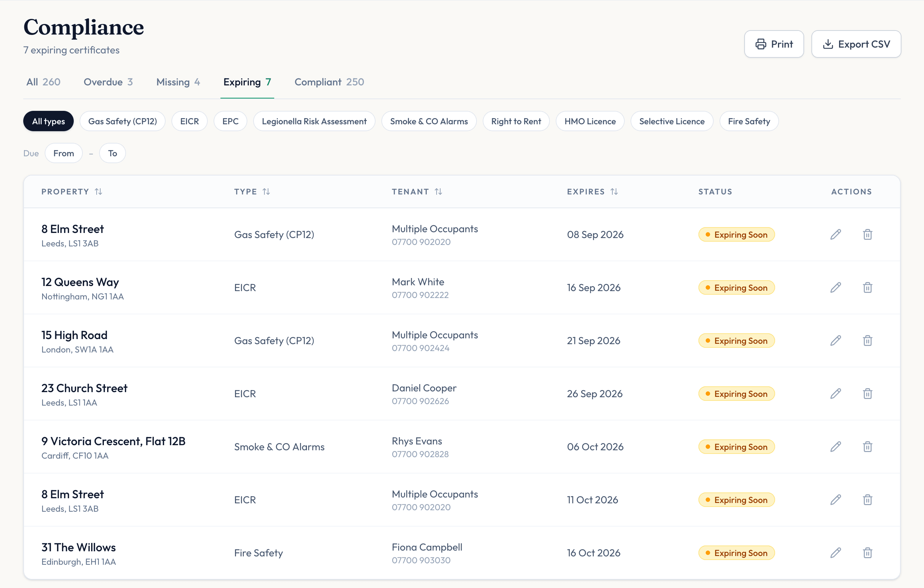
Task: Click the Fire Safety type cell
Action: [x=258, y=553]
